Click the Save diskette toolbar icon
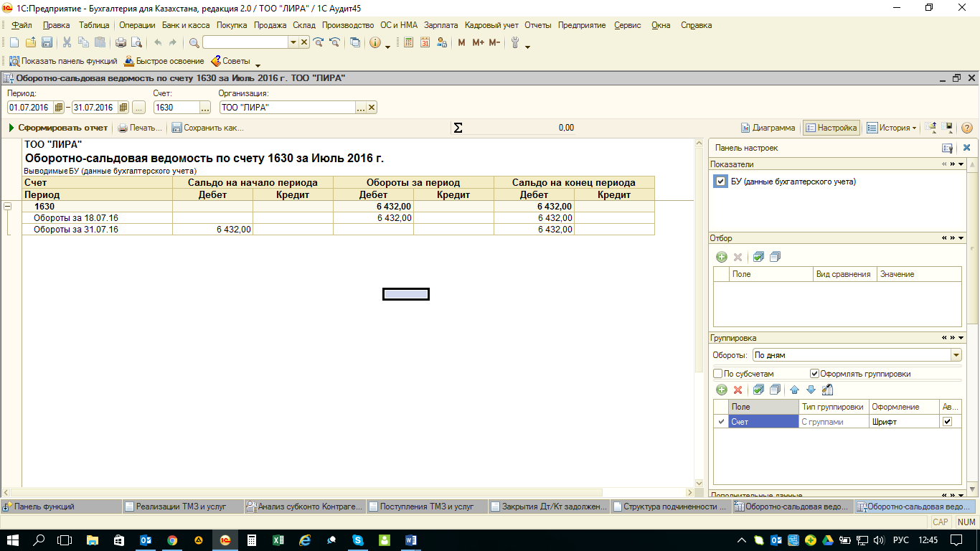 [47, 43]
